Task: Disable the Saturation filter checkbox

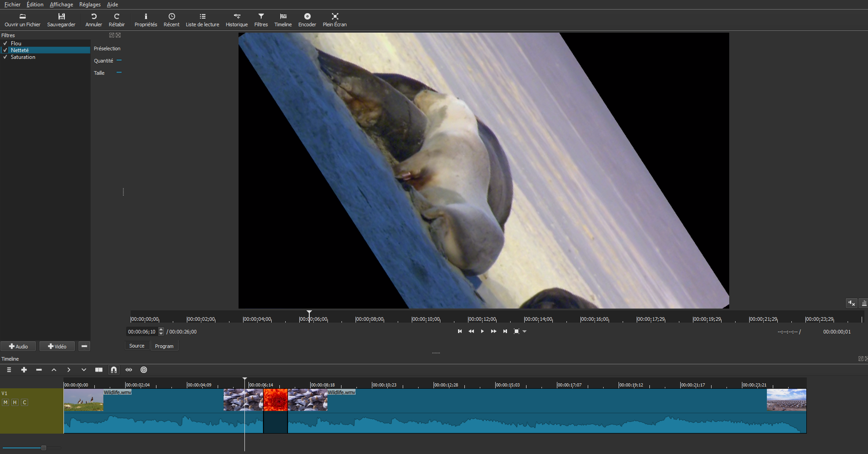Action: [x=5, y=57]
